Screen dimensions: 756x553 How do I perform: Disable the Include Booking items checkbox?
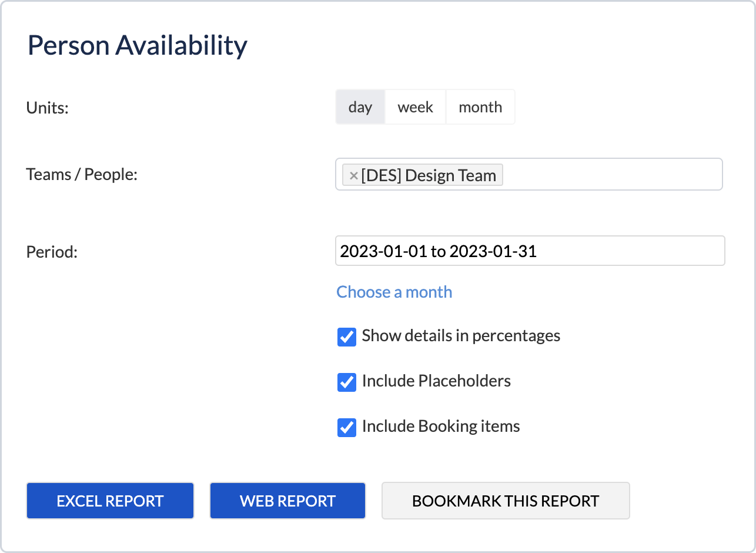coord(347,427)
